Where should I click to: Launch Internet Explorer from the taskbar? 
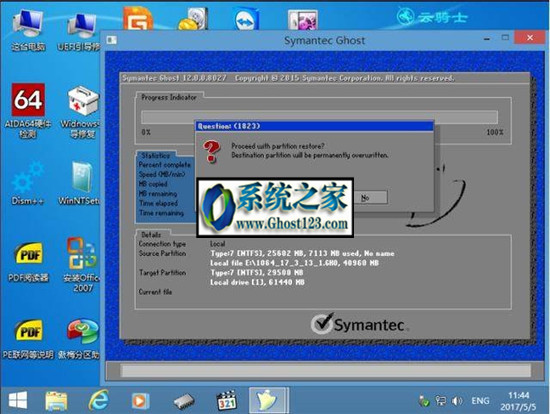[99, 400]
